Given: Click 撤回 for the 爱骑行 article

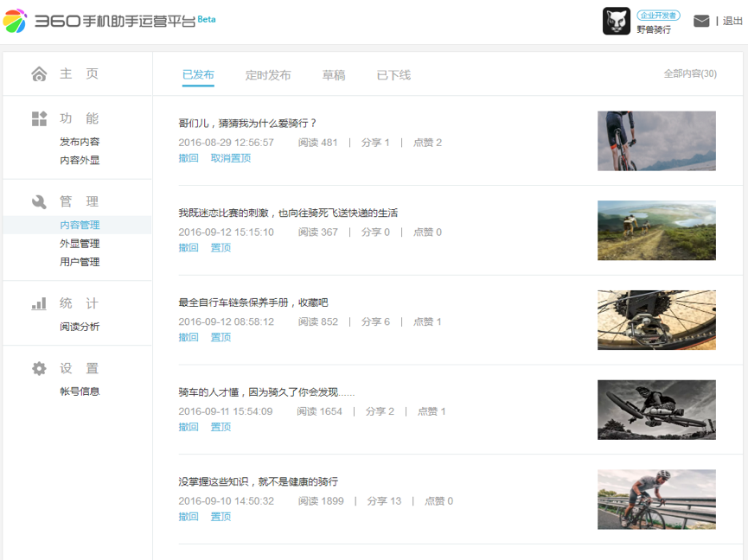Looking at the screenshot, I should coord(189,158).
